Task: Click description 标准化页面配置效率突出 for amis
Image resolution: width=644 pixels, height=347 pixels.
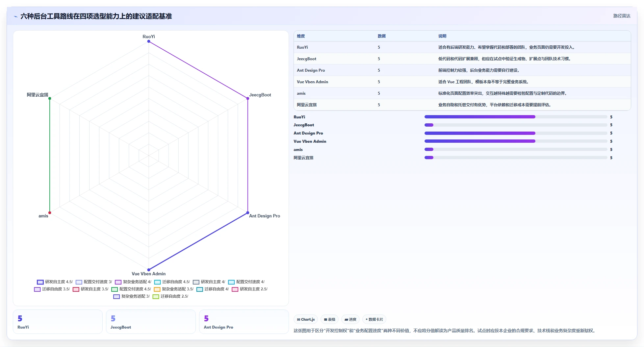Action: pyautogui.click(x=503, y=93)
